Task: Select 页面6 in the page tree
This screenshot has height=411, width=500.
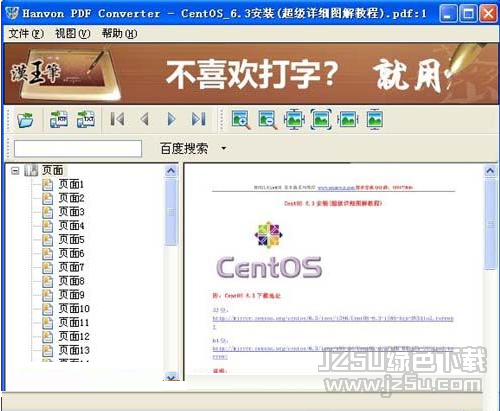Action: 71,253
